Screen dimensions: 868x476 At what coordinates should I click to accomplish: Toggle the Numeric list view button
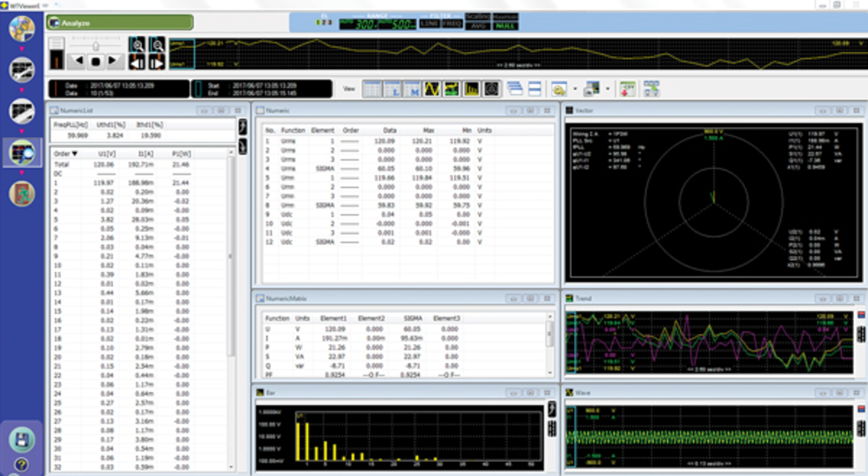tap(392, 89)
